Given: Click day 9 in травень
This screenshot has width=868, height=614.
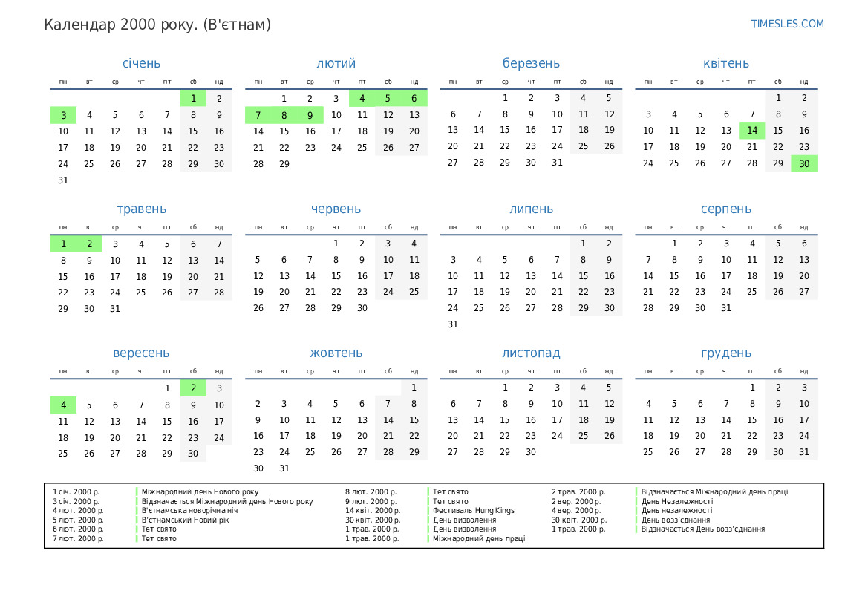Looking at the screenshot, I should [89, 260].
